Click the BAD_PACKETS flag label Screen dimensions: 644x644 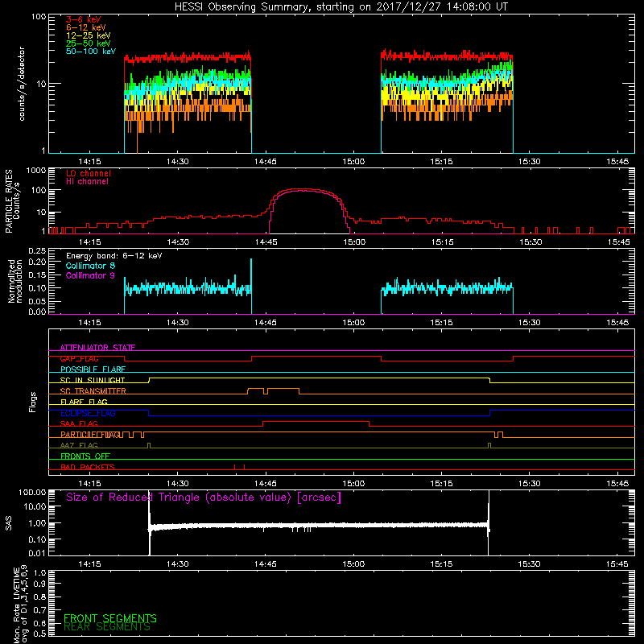[88, 467]
